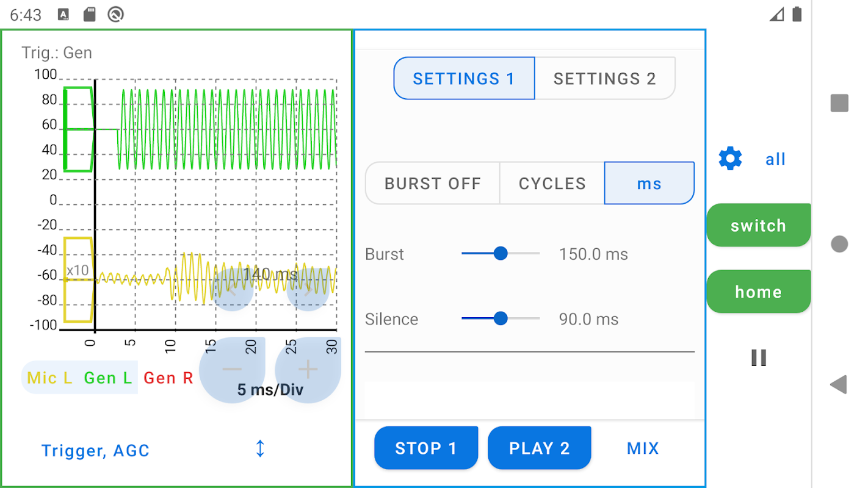Toggle the Gen L channel trace
This screenshot has height=488, width=868.
pyautogui.click(x=108, y=378)
